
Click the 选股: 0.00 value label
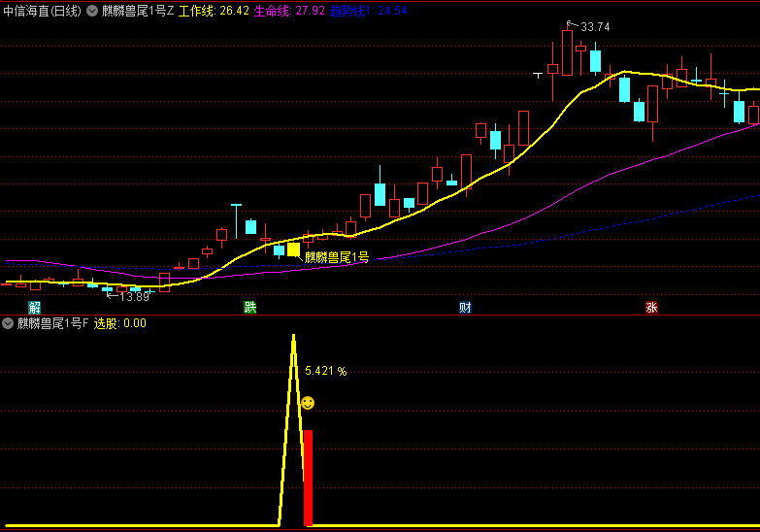[120, 323]
